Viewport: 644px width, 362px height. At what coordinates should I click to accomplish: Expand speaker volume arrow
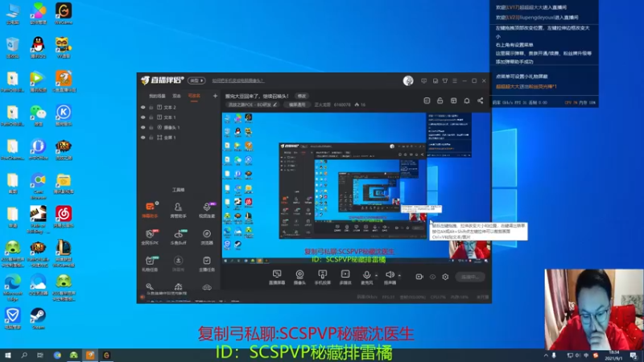(399, 276)
